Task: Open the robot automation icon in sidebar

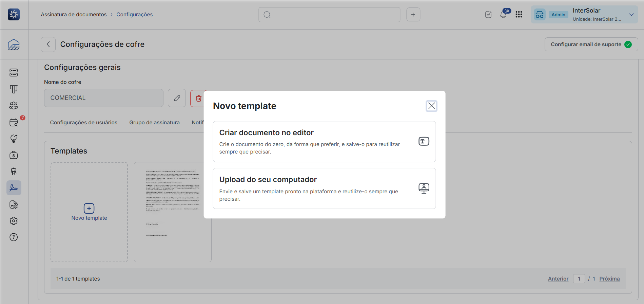Action: pyautogui.click(x=14, y=172)
